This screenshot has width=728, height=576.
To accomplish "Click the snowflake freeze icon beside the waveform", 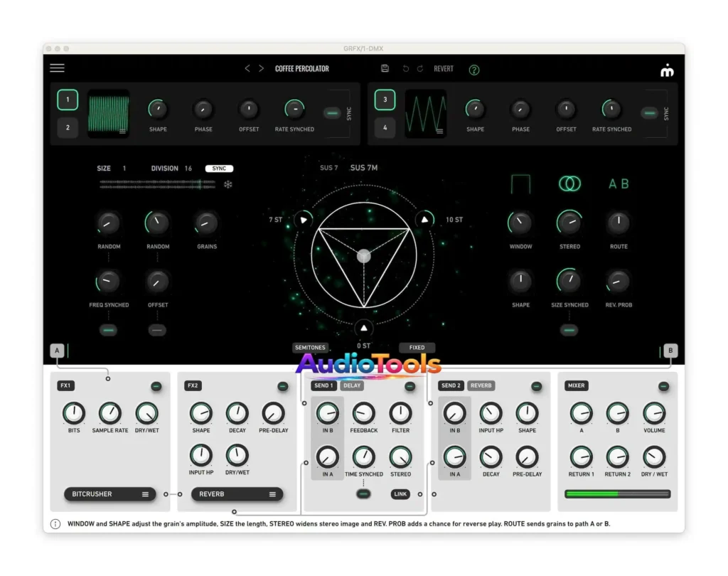I will (x=227, y=183).
